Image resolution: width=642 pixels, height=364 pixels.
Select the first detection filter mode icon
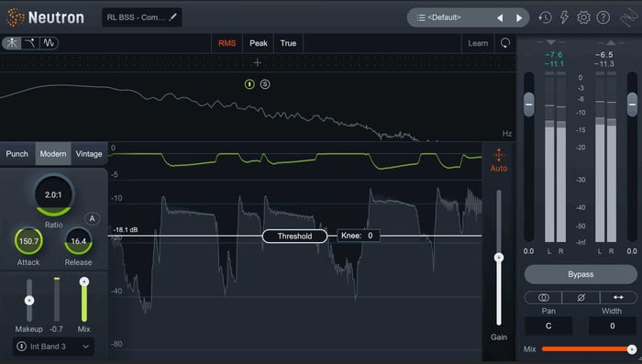(x=12, y=43)
